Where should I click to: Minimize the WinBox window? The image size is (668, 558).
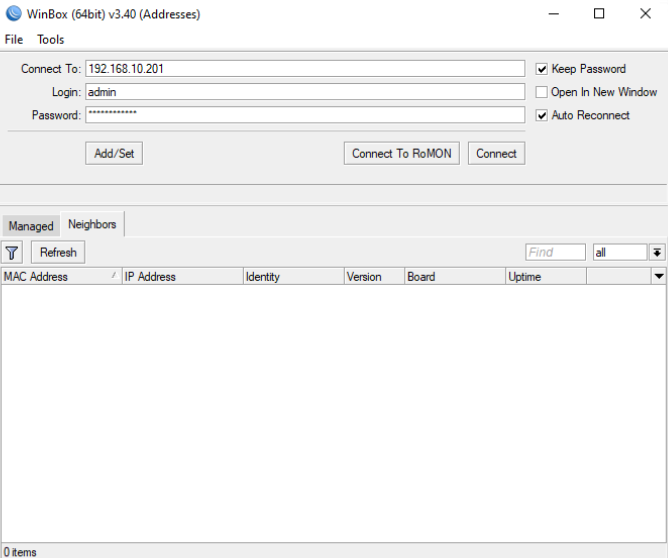pyautogui.click(x=553, y=14)
